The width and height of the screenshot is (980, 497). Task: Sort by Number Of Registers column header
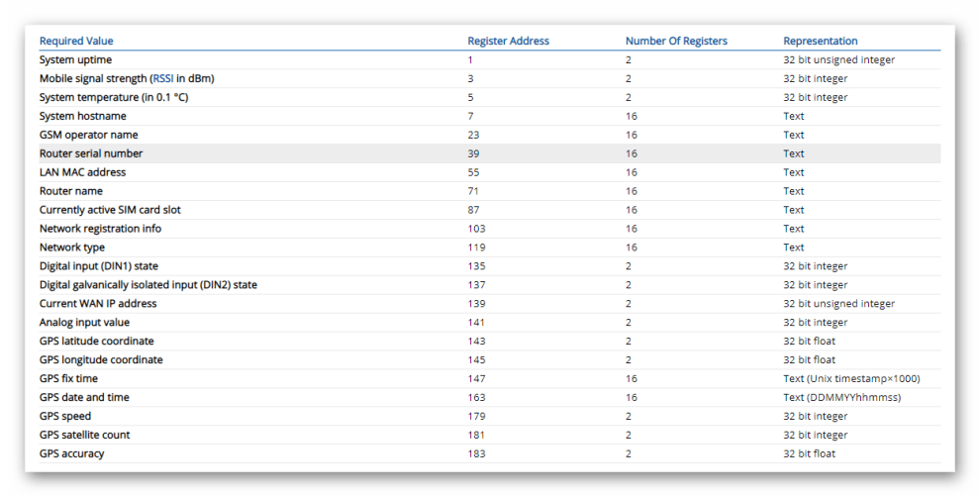676,42
